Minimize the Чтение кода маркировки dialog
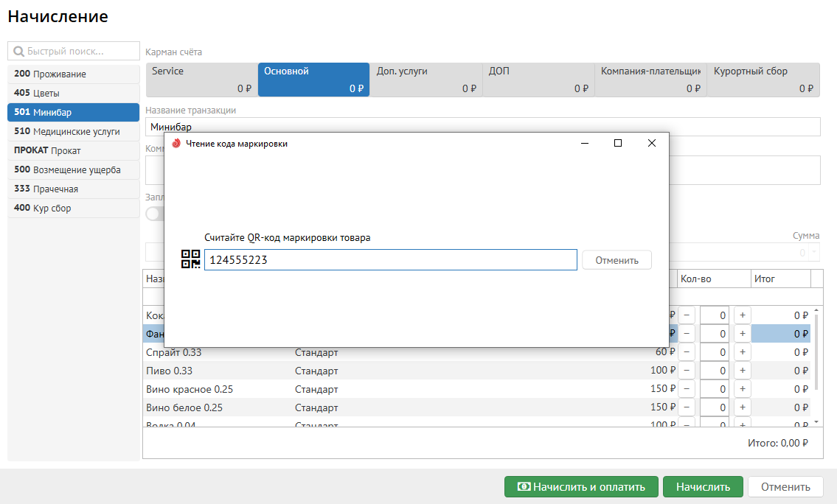The height and width of the screenshot is (504, 837). (x=585, y=143)
